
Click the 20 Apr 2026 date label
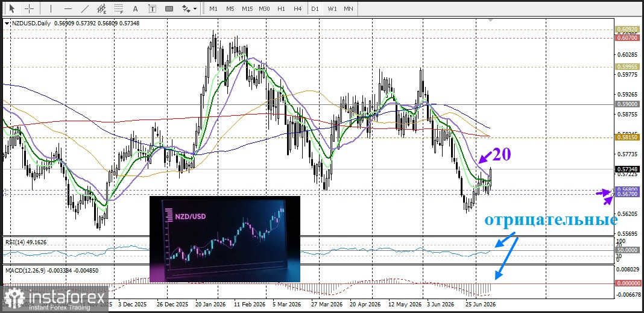pyautogui.click(x=365, y=305)
